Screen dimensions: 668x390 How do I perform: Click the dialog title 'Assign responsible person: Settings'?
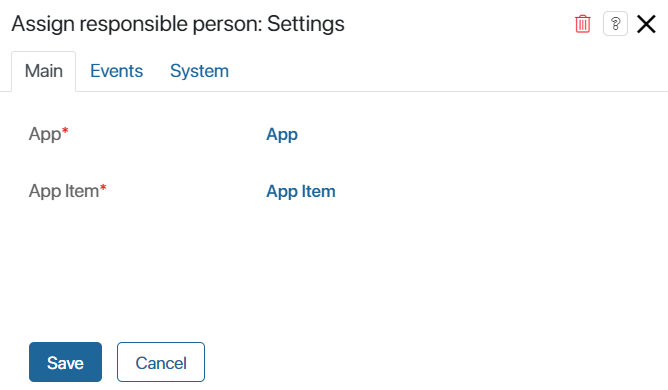click(x=178, y=24)
